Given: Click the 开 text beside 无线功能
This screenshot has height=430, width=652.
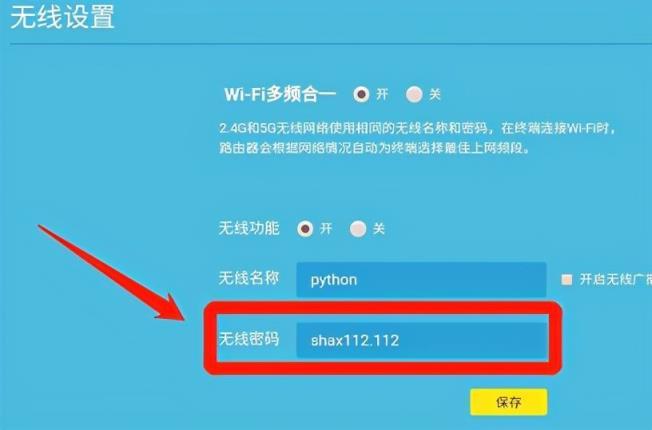Looking at the screenshot, I should [326, 229].
